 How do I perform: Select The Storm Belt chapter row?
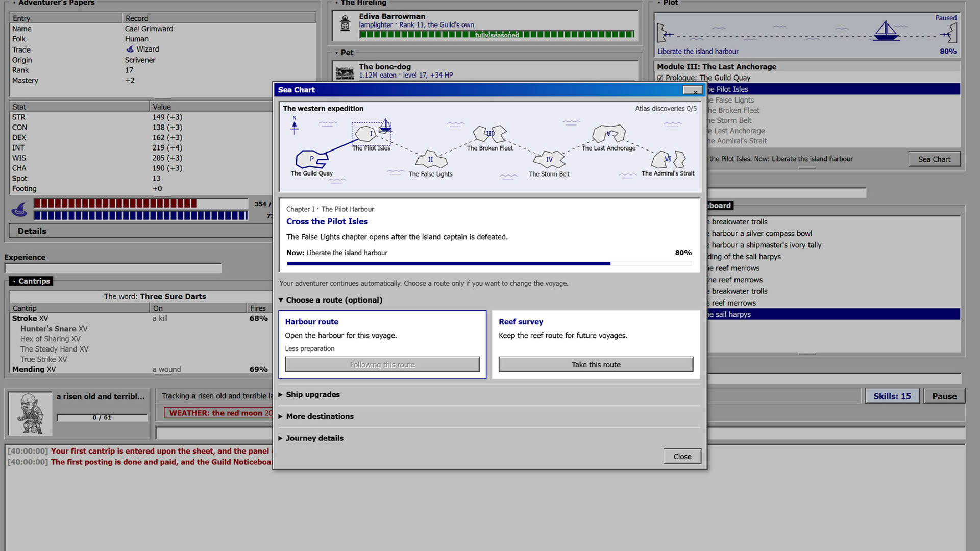coord(834,120)
